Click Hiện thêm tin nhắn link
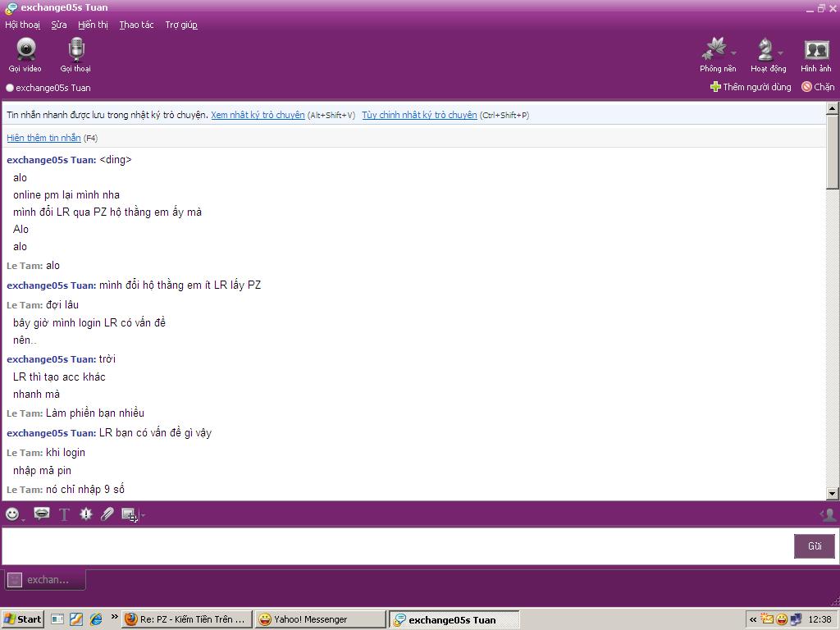 (x=44, y=138)
